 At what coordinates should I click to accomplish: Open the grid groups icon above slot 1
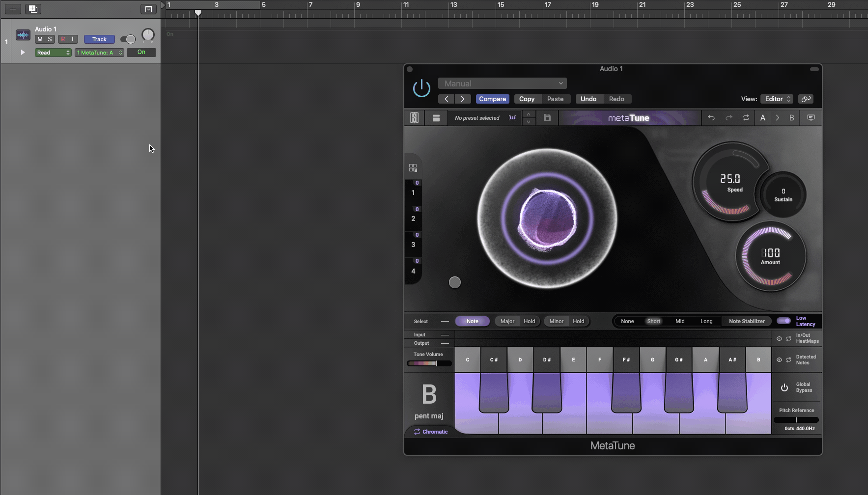[413, 168]
